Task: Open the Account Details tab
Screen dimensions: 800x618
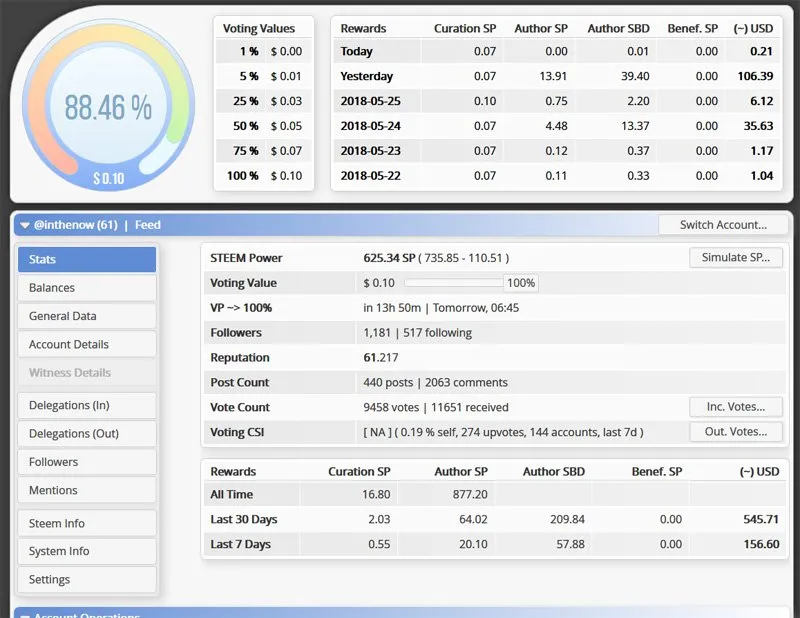Action: [x=87, y=344]
